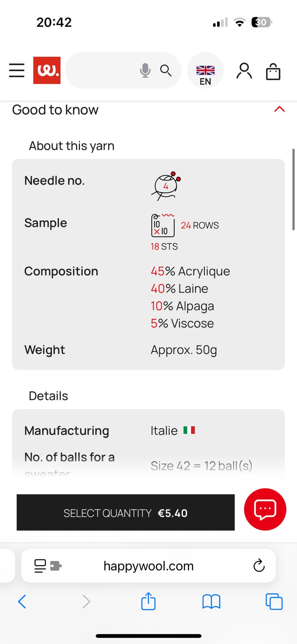
Task: Tap the red Happywool logo
Action: click(x=47, y=70)
